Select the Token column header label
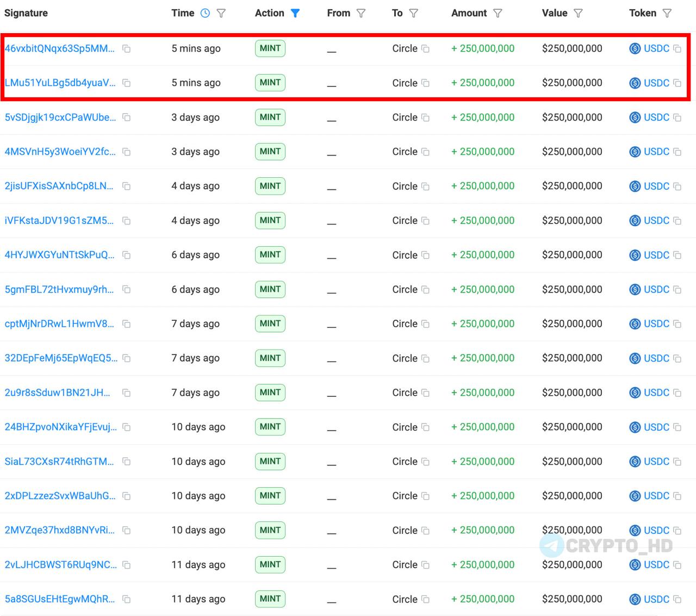The height and width of the screenshot is (616, 696). tap(643, 13)
